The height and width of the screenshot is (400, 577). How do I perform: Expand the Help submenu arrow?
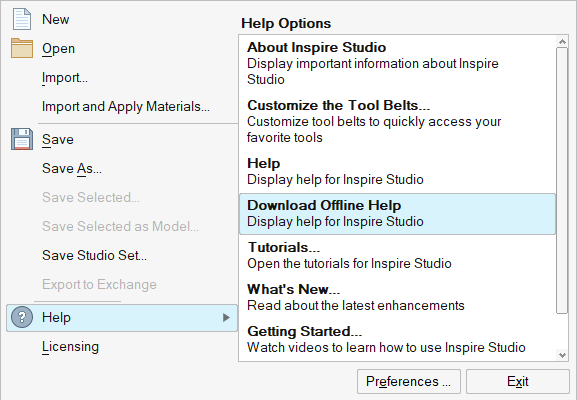click(x=226, y=318)
